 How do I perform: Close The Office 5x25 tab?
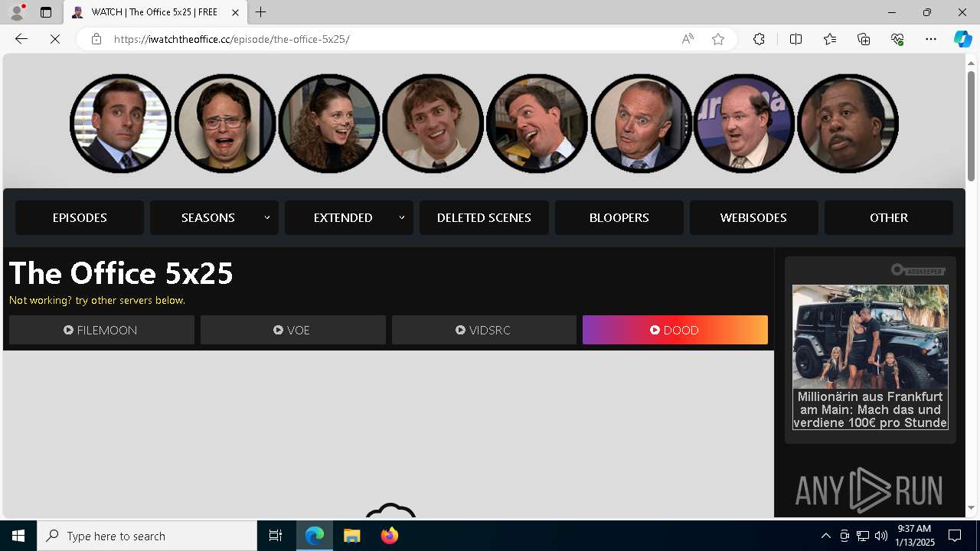pyautogui.click(x=235, y=12)
